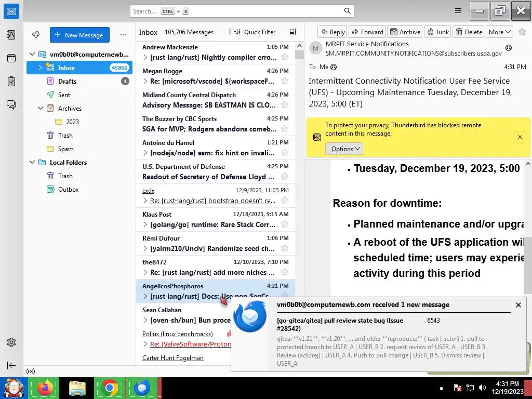
Task: Reply to the open message
Action: 332,32
